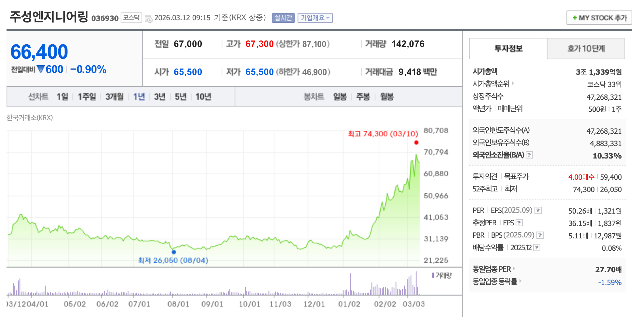Click the 시가 value 65,500

pyautogui.click(x=188, y=72)
